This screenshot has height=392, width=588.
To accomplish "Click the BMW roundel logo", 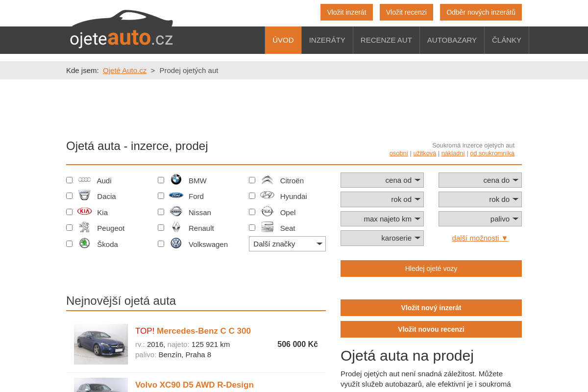I will point(176,179).
